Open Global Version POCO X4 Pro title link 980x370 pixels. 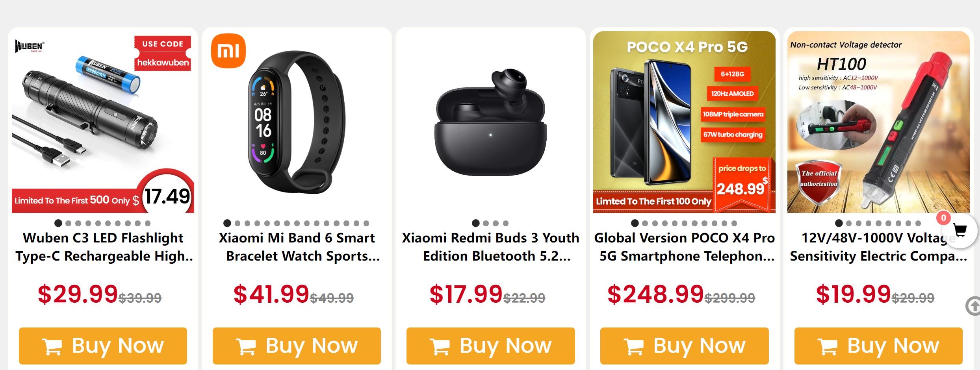pos(685,247)
